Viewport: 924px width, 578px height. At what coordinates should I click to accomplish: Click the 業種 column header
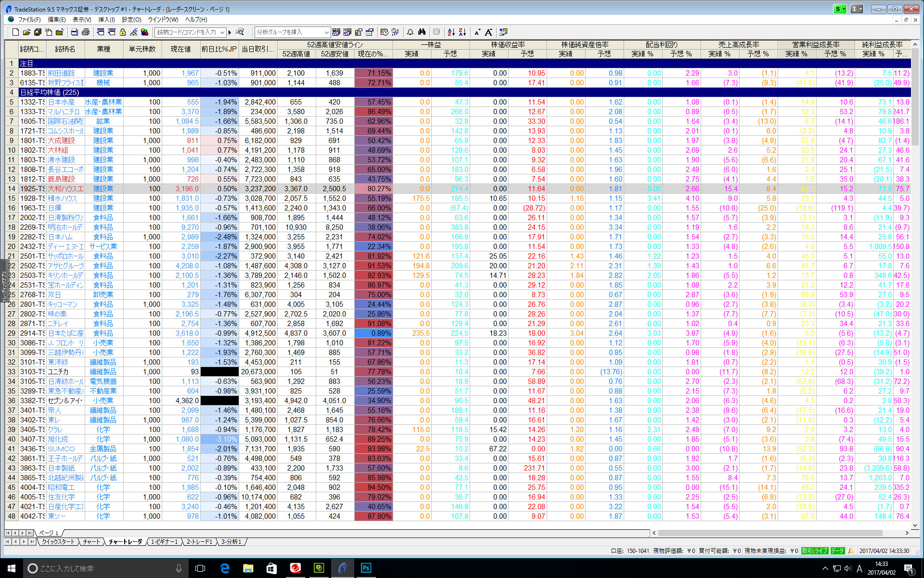[x=103, y=49]
